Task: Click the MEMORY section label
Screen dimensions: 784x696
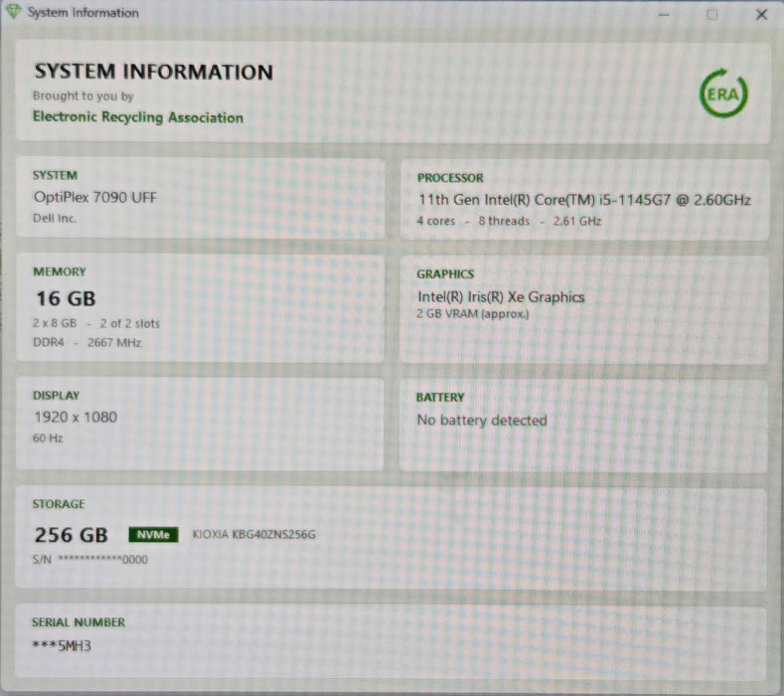Action: 60,271
